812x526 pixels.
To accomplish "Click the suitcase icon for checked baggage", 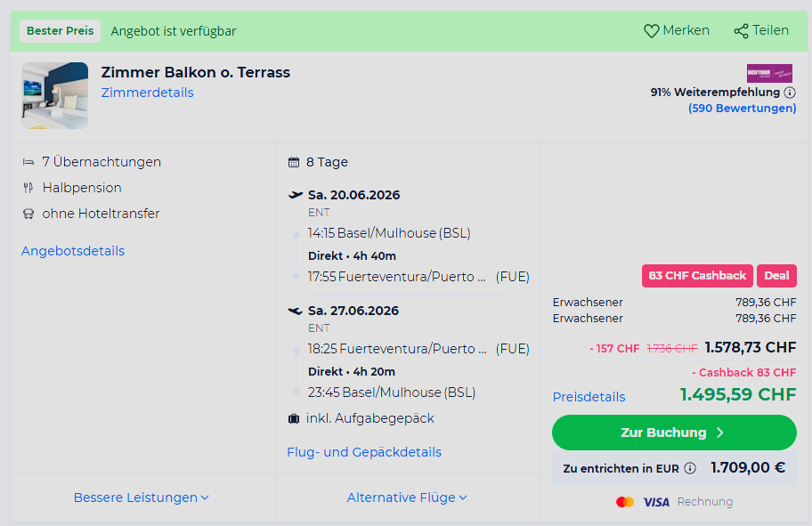I will [x=294, y=418].
